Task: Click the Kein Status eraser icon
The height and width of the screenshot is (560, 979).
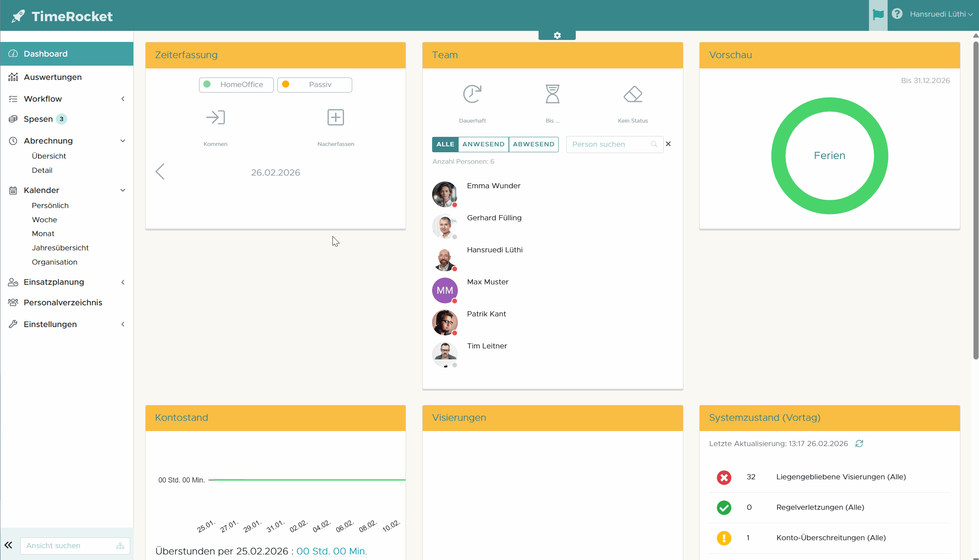Action: click(633, 94)
